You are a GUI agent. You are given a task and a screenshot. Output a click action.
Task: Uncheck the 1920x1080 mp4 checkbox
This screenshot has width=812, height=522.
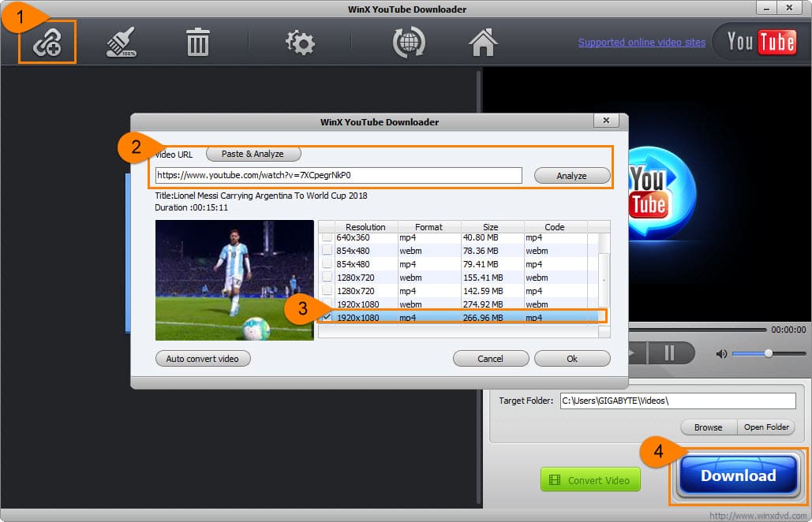[327, 318]
